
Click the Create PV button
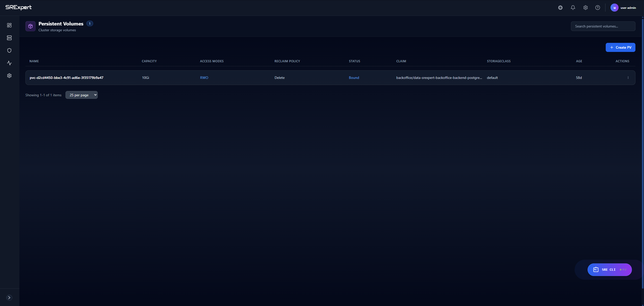pos(620,47)
